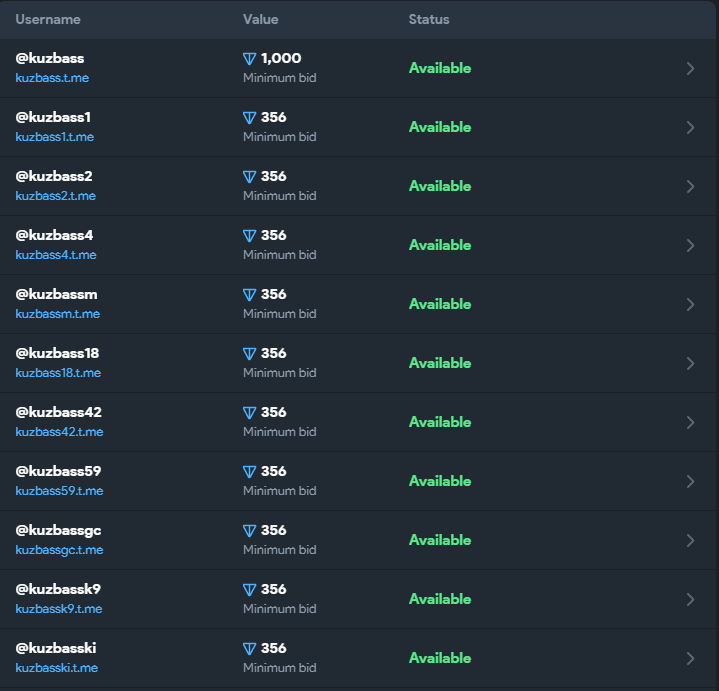Sort by the Username column header
This screenshot has height=691, width=719.
(48, 19)
